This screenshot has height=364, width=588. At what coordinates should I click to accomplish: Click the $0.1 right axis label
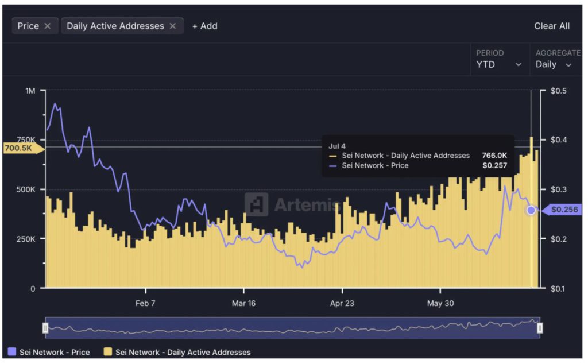coord(558,288)
